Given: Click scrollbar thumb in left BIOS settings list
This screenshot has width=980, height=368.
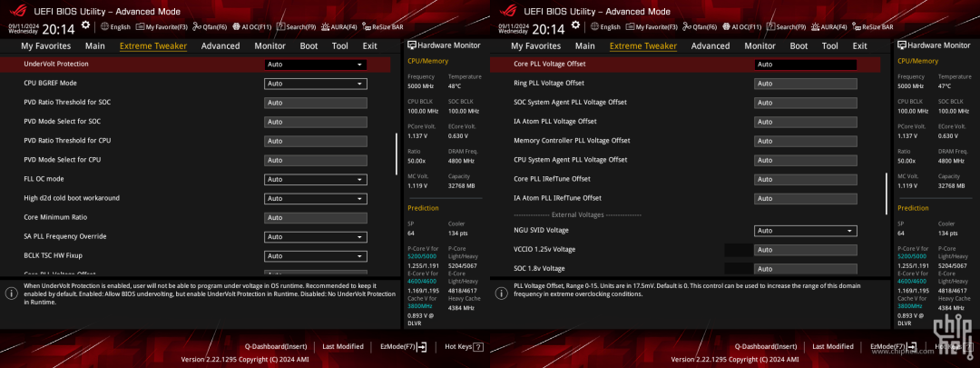Looking at the screenshot, I should coord(397,154).
